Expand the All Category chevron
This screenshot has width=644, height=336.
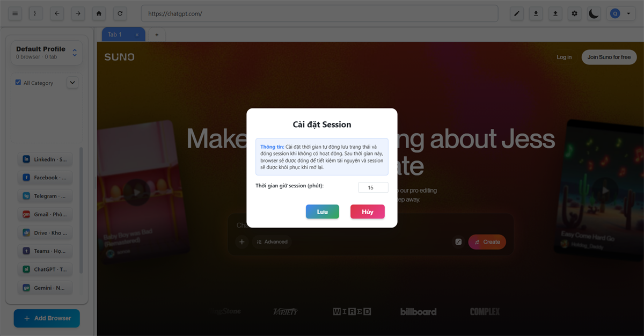point(73,82)
